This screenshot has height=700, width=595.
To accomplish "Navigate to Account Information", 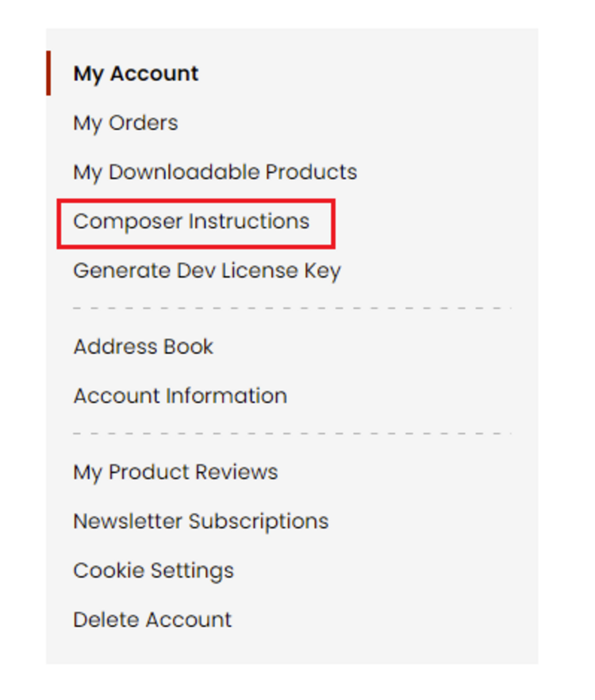I will click(180, 396).
